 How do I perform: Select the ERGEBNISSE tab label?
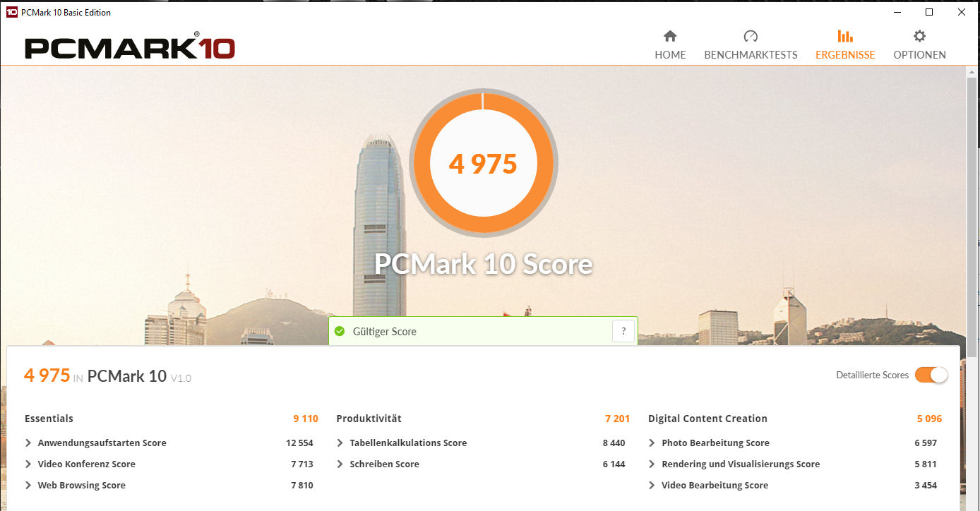coord(845,55)
